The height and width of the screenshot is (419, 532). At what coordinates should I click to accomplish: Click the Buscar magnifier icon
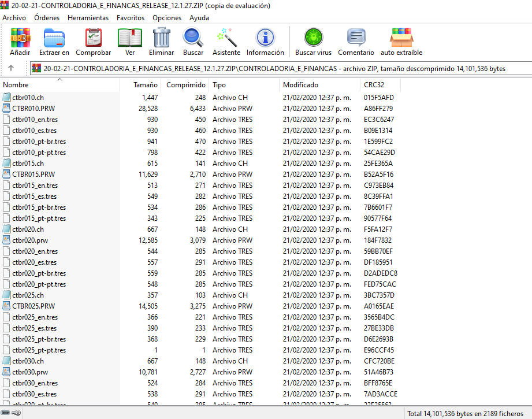click(193, 38)
